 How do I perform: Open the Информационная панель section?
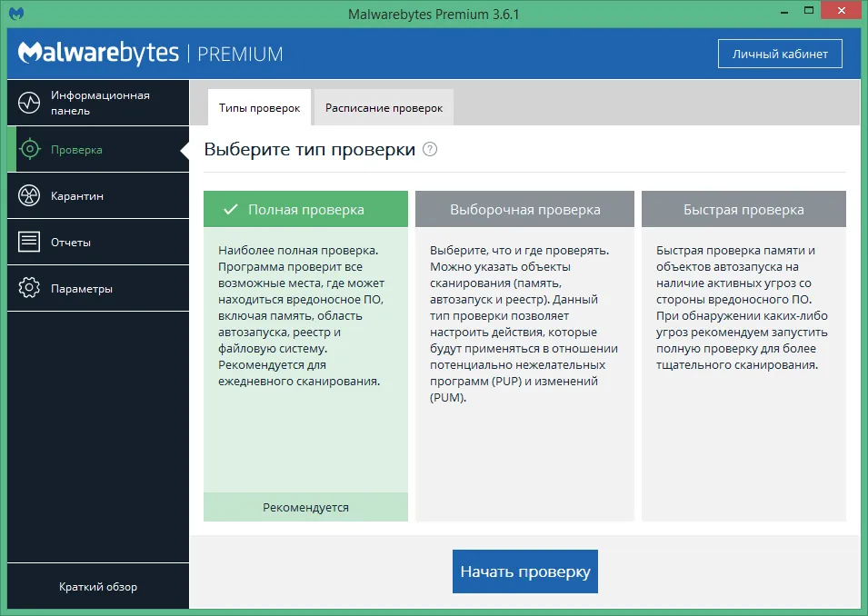[98, 103]
